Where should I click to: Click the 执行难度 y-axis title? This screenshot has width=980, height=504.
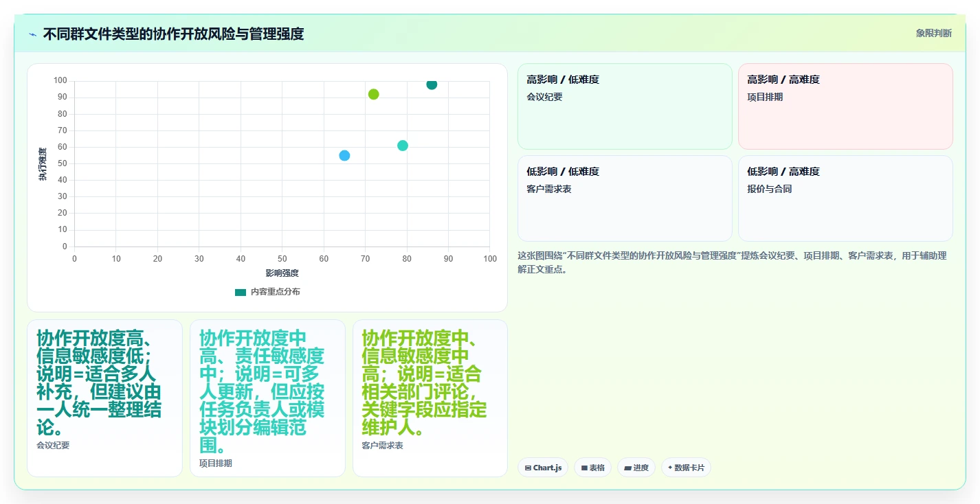pos(43,164)
